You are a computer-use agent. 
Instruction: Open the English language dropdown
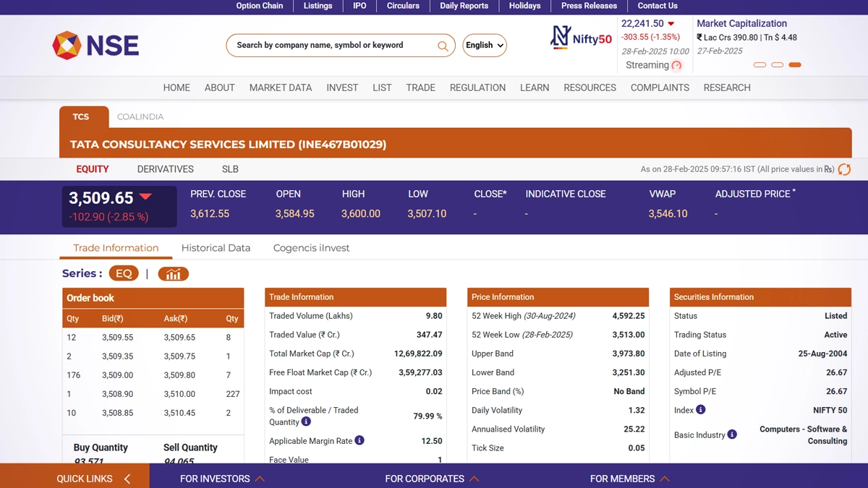(x=484, y=46)
